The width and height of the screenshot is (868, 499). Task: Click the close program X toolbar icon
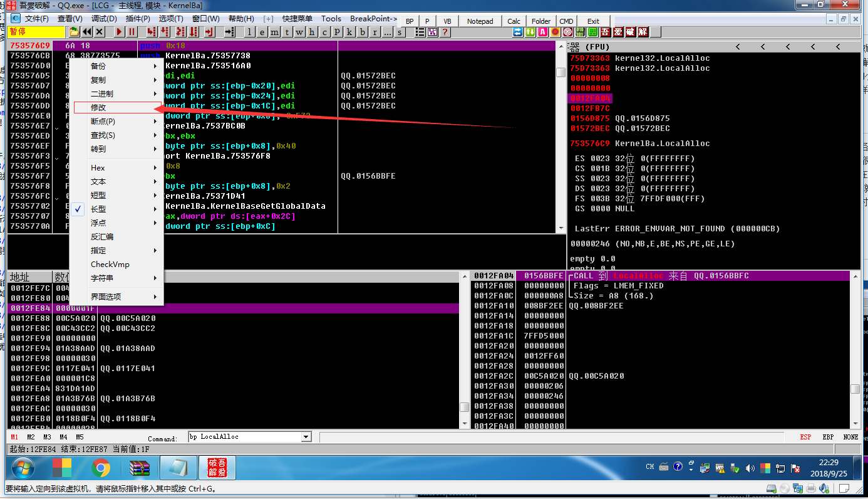click(x=100, y=32)
